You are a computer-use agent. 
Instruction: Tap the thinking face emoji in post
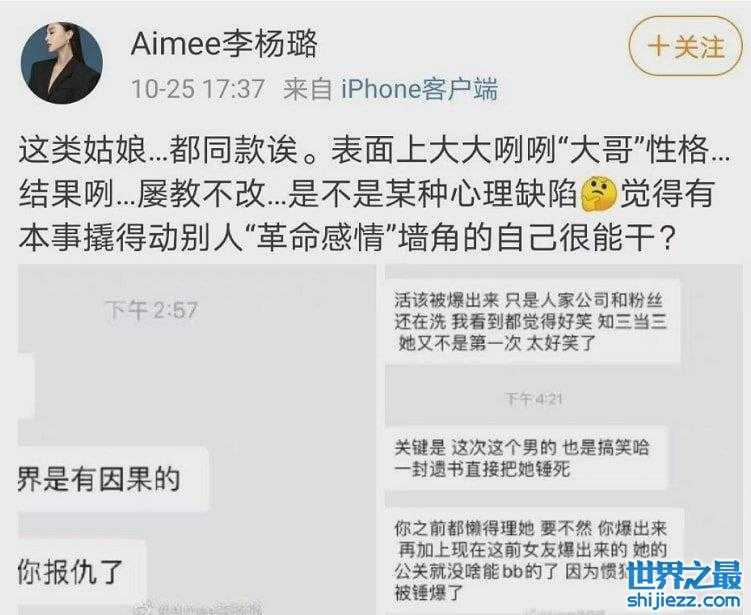coord(598,194)
